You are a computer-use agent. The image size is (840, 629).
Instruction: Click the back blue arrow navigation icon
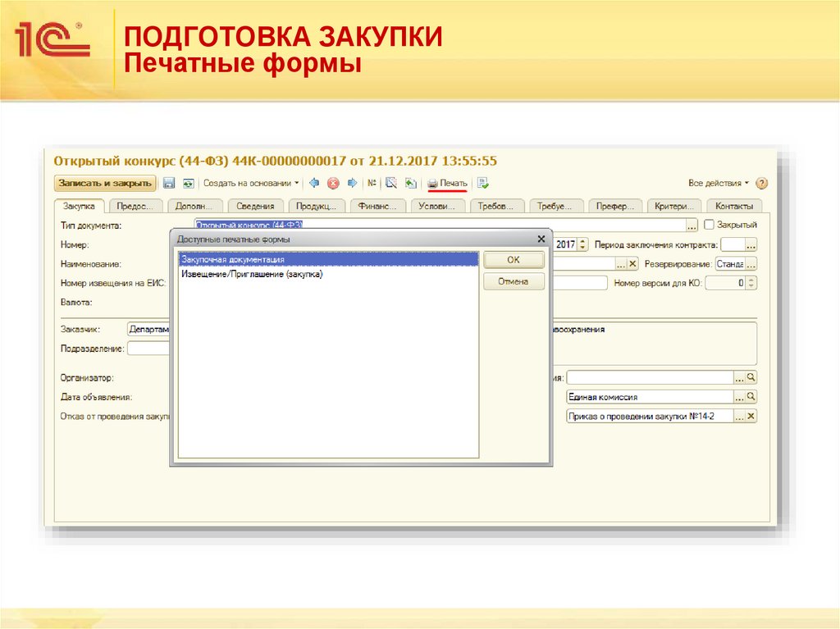click(313, 182)
